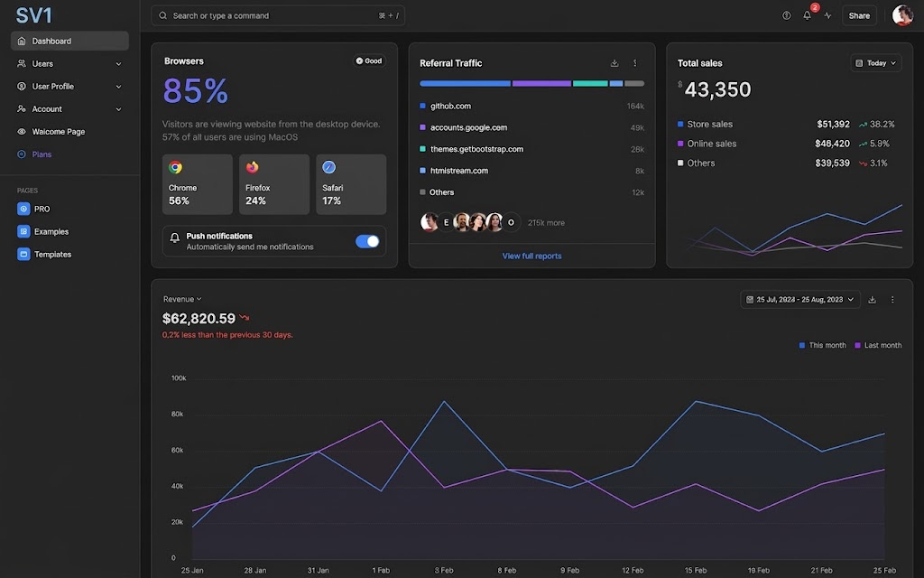Click the revenue downward trend icon
This screenshot has height=578, width=924.
tap(244, 318)
